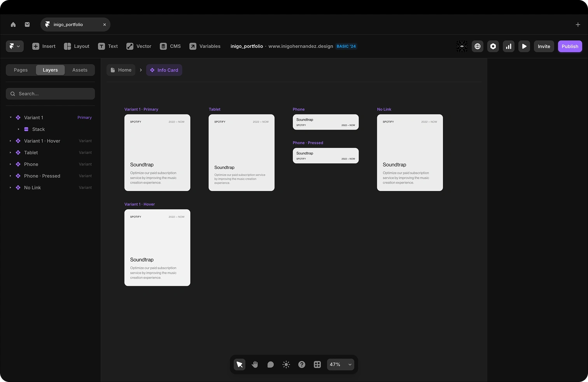Switch to the Pages tab
This screenshot has height=382, width=588.
click(x=20, y=70)
